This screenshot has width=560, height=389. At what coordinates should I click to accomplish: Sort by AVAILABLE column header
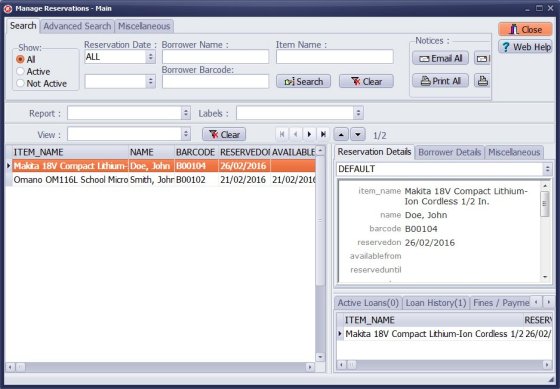293,152
